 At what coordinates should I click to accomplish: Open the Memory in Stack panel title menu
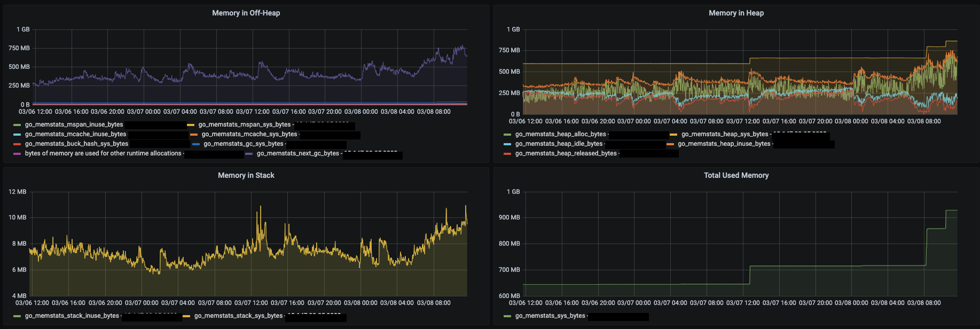coord(246,175)
